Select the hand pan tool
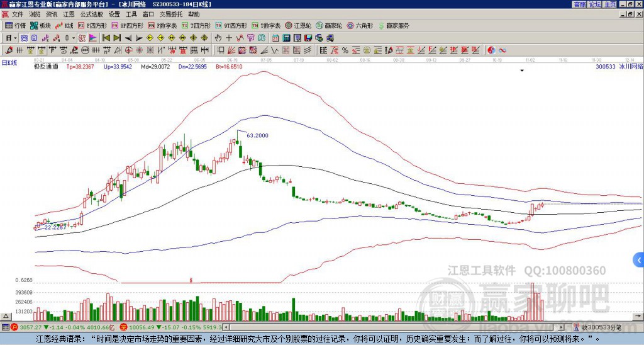 218,38
